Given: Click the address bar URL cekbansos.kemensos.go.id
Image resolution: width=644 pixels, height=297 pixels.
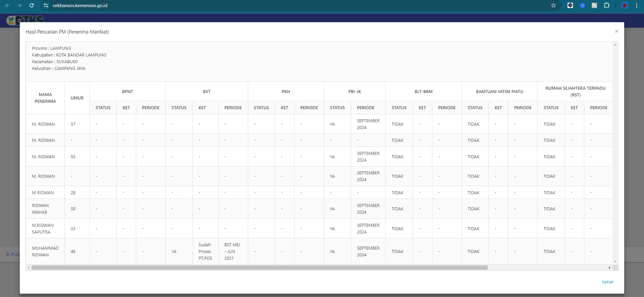Looking at the screenshot, I should coord(80,5).
